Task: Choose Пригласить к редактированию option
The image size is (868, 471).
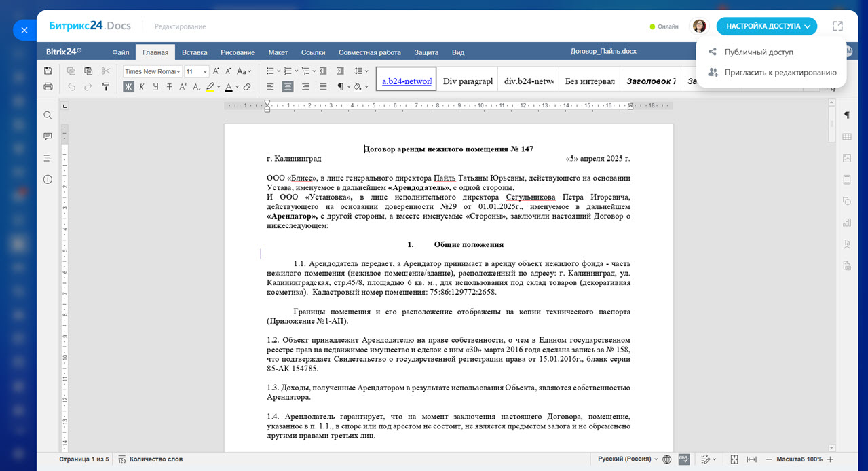Action: click(x=771, y=72)
